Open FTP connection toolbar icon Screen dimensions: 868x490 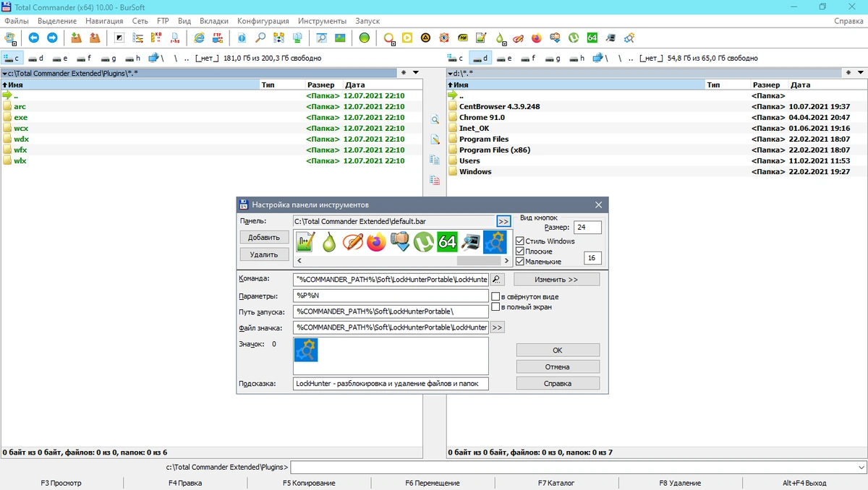[217, 38]
